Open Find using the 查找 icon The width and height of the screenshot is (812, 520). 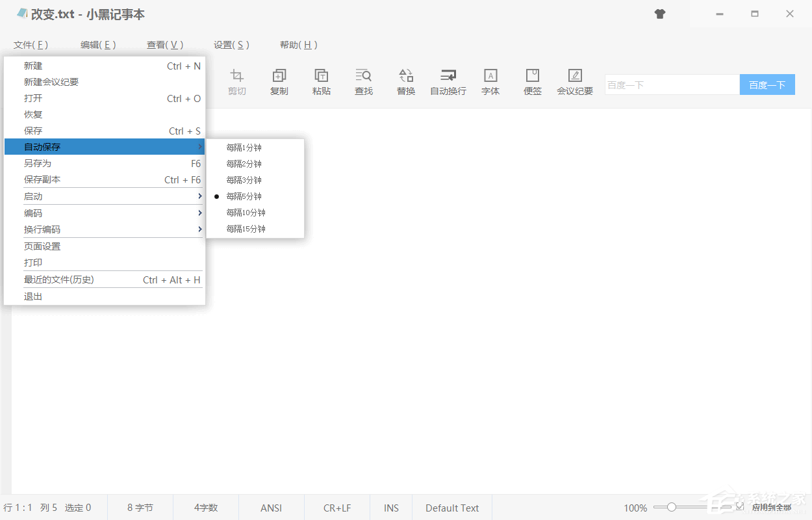click(363, 81)
